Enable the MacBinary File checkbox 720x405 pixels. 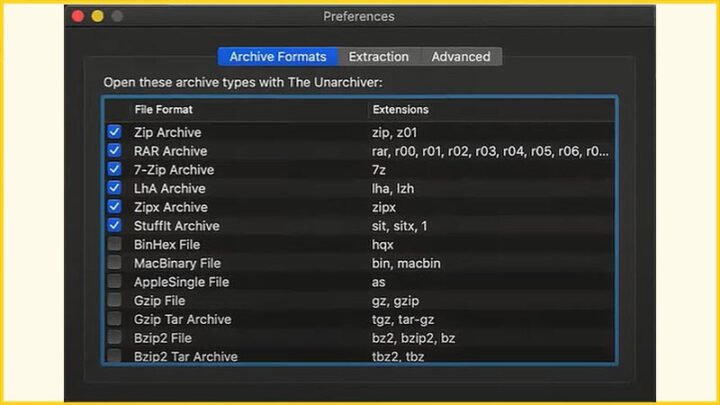(x=114, y=263)
